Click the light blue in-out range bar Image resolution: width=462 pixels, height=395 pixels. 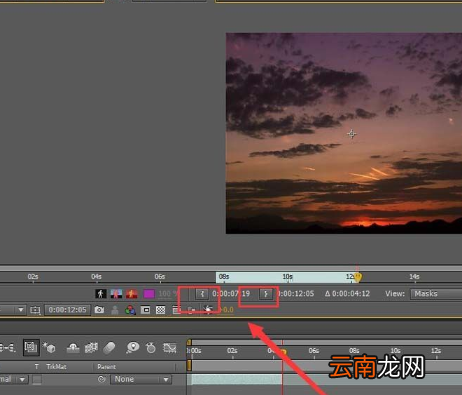coord(287,277)
